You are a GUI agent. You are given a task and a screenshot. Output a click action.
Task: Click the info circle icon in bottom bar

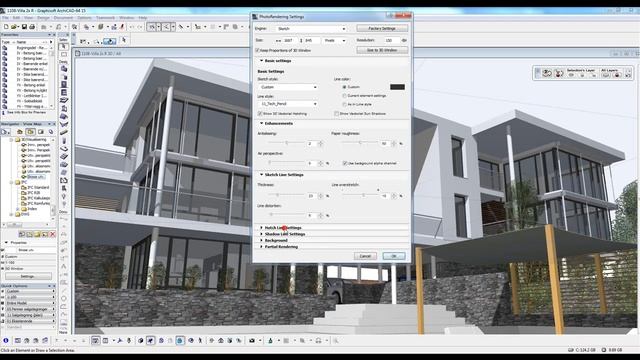6,340
